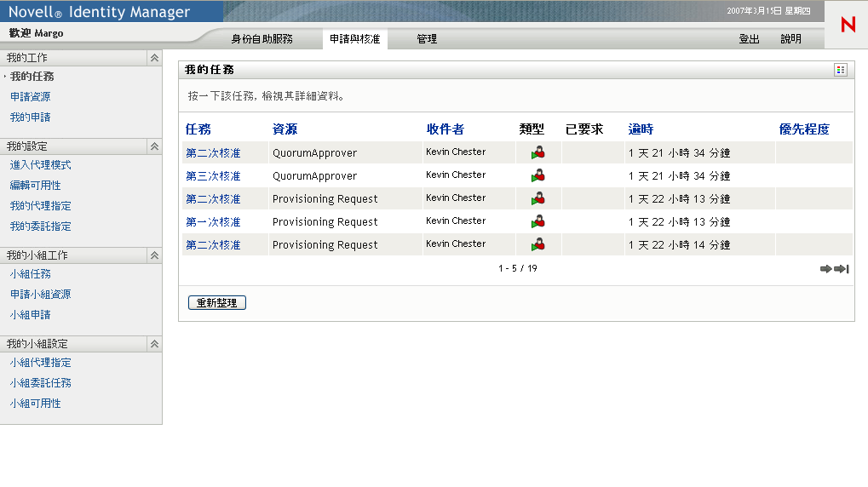Screen dimensions: 868x487
Task: Click the Novell N logo icon
Action: (848, 25)
